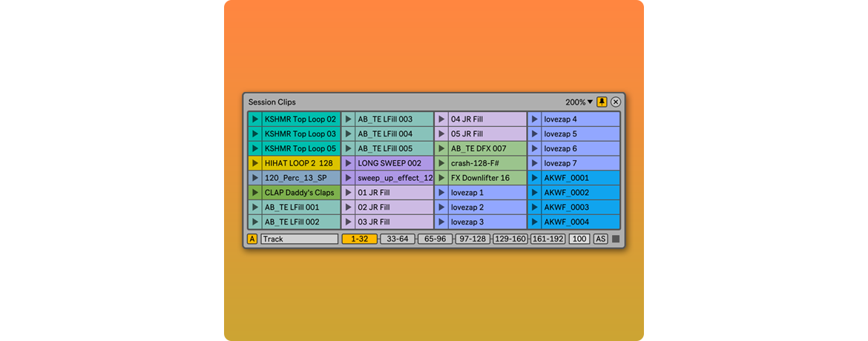
Task: Click the small gray square stop button
Action: (x=616, y=239)
